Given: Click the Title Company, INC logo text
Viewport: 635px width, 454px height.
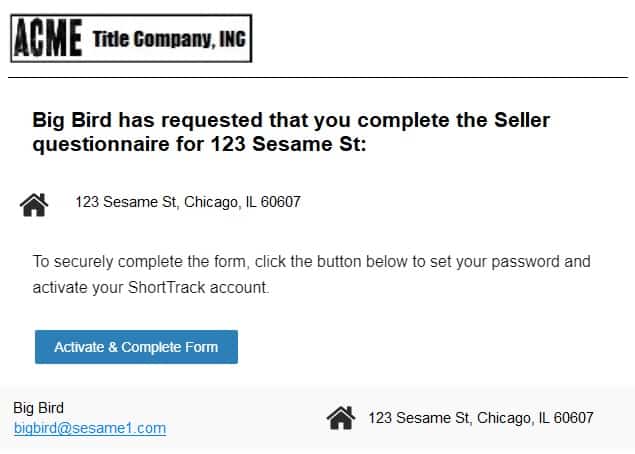Looking at the screenshot, I should coord(169,39).
